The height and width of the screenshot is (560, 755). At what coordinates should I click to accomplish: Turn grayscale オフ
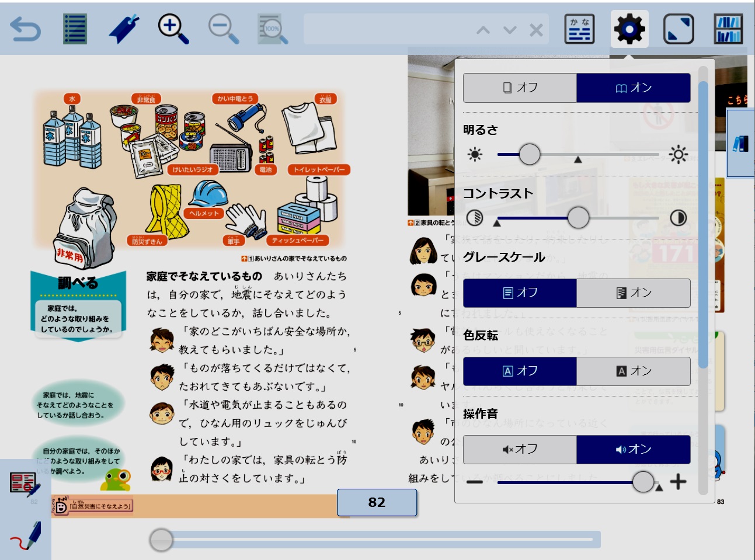point(520,293)
